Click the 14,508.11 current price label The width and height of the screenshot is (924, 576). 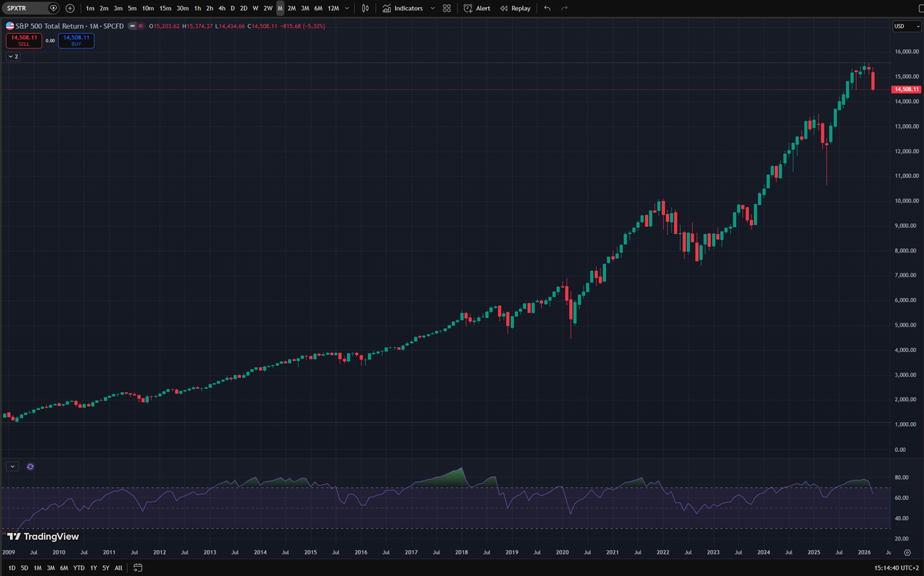[x=906, y=89]
